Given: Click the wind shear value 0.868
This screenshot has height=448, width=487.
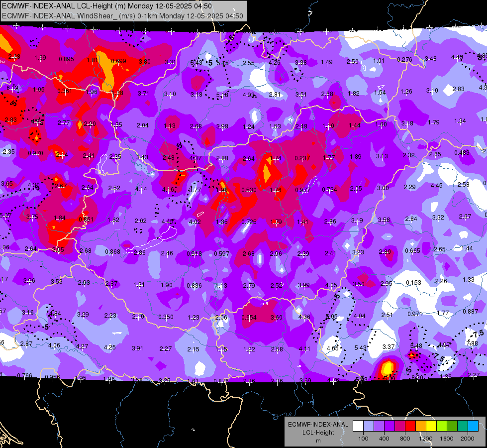Looking at the screenshot, I should pyautogui.click(x=113, y=251).
